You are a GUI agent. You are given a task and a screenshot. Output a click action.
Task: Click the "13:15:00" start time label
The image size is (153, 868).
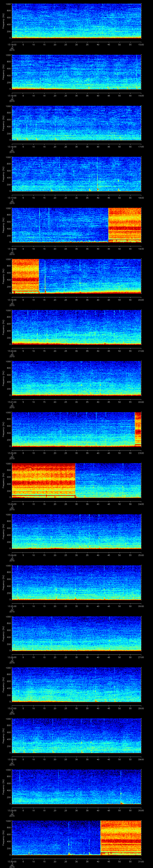coord(12,96)
